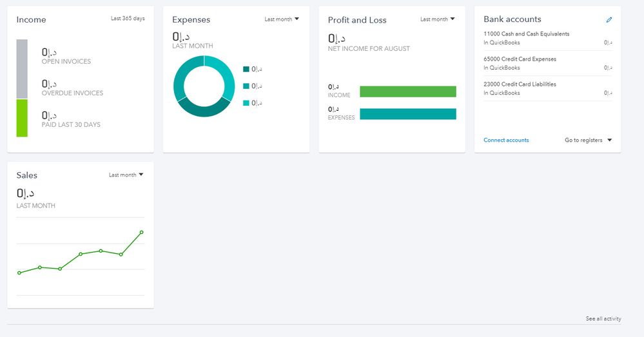Expand the Profit and Loss period dropdown

pyautogui.click(x=438, y=19)
